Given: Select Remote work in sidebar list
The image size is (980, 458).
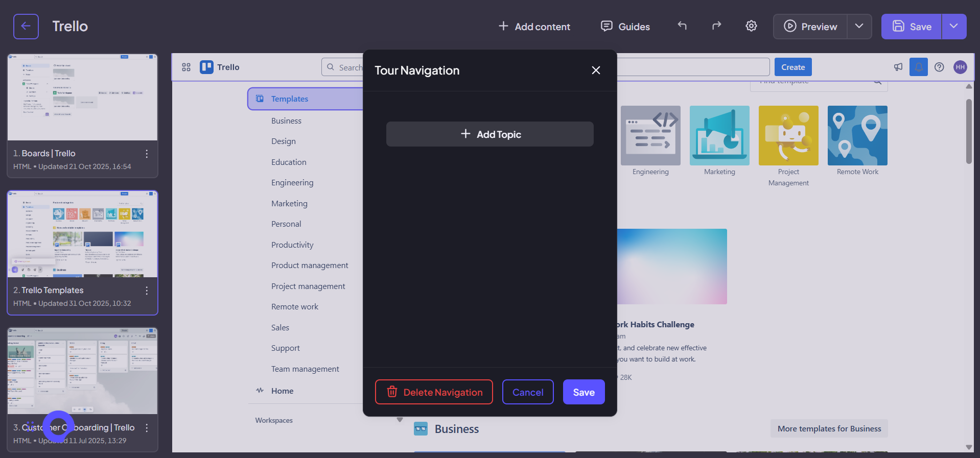Looking at the screenshot, I should click(x=295, y=307).
